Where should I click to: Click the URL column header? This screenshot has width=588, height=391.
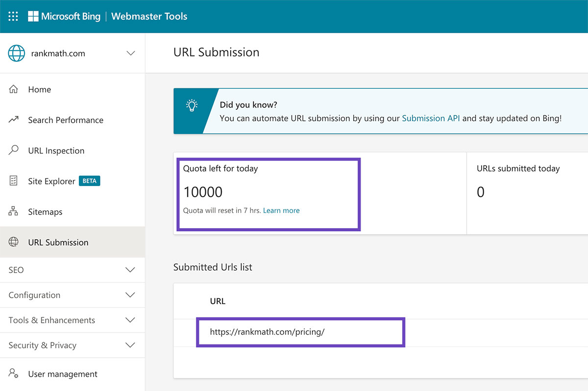(x=218, y=301)
